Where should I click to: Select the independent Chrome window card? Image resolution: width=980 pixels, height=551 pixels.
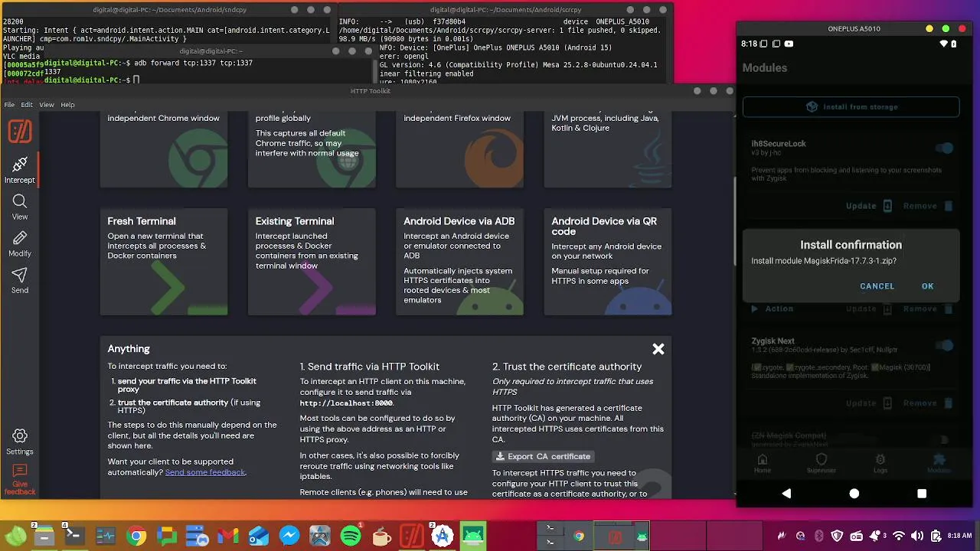click(164, 149)
